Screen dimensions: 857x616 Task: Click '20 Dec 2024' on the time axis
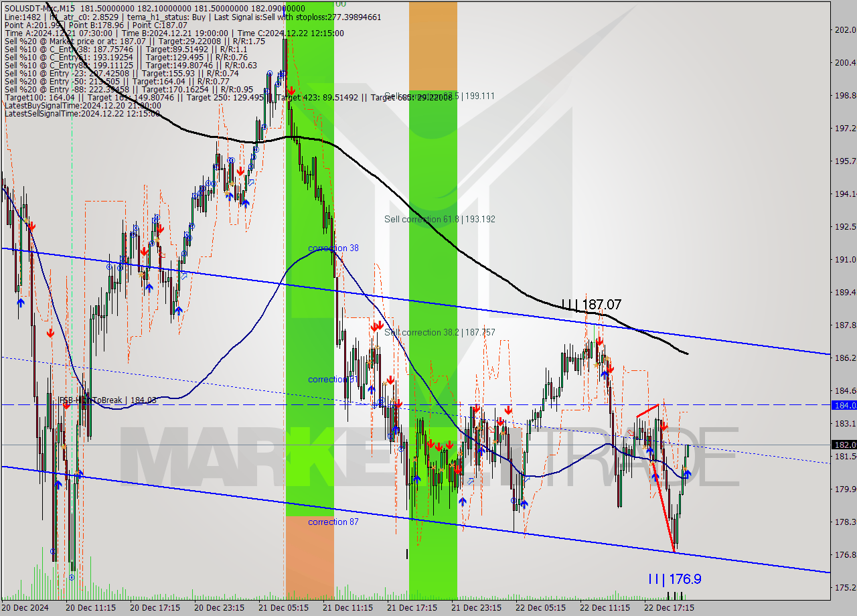(25, 608)
